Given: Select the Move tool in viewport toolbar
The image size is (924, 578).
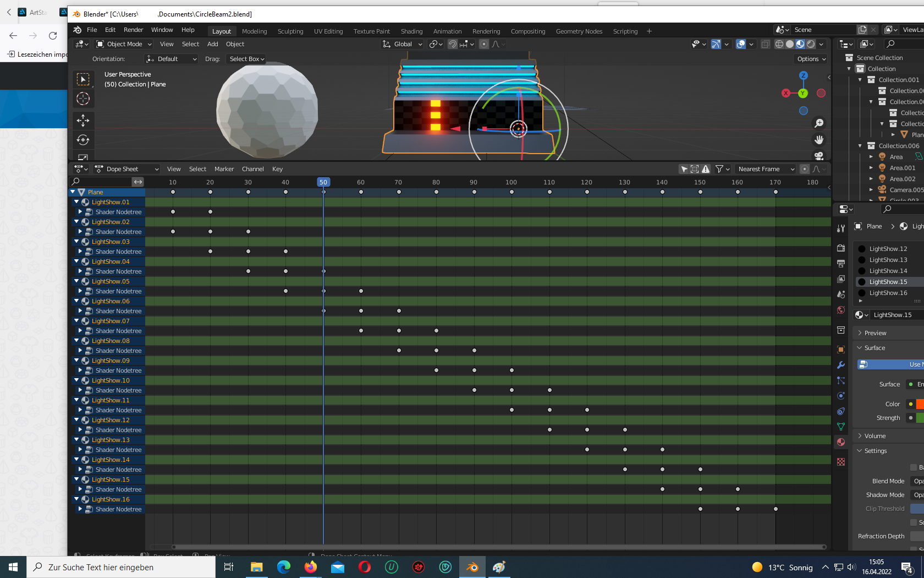Looking at the screenshot, I should click(83, 120).
